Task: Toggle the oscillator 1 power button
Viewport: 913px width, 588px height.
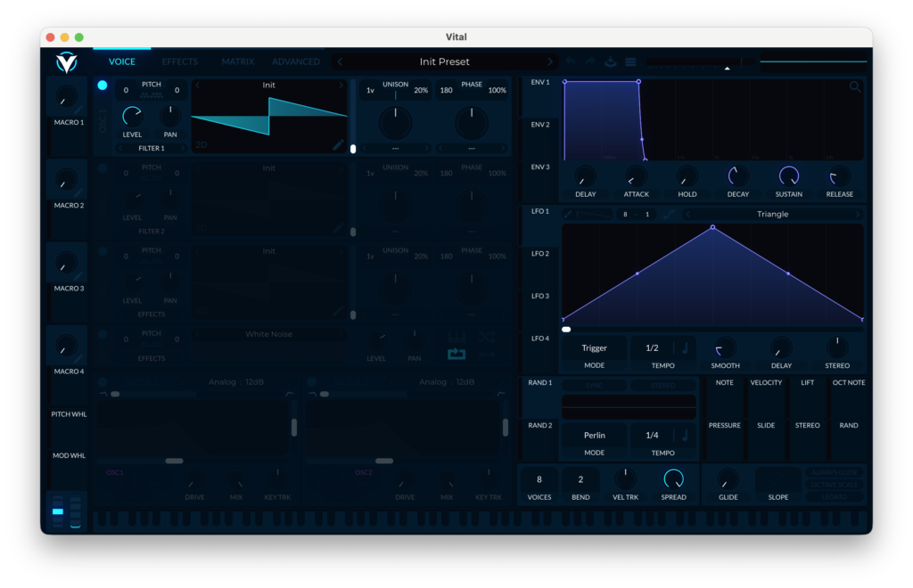Action: click(x=103, y=86)
